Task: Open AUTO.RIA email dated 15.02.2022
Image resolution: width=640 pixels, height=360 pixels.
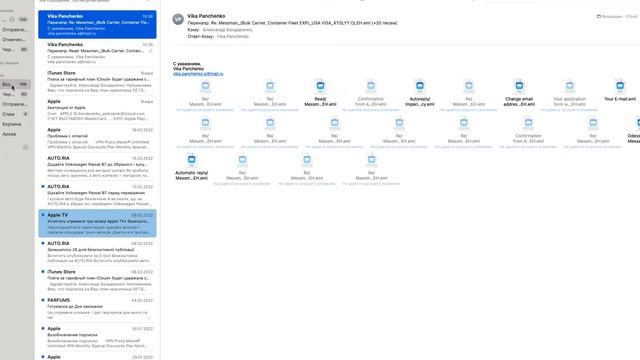Action: pyautogui.click(x=97, y=195)
